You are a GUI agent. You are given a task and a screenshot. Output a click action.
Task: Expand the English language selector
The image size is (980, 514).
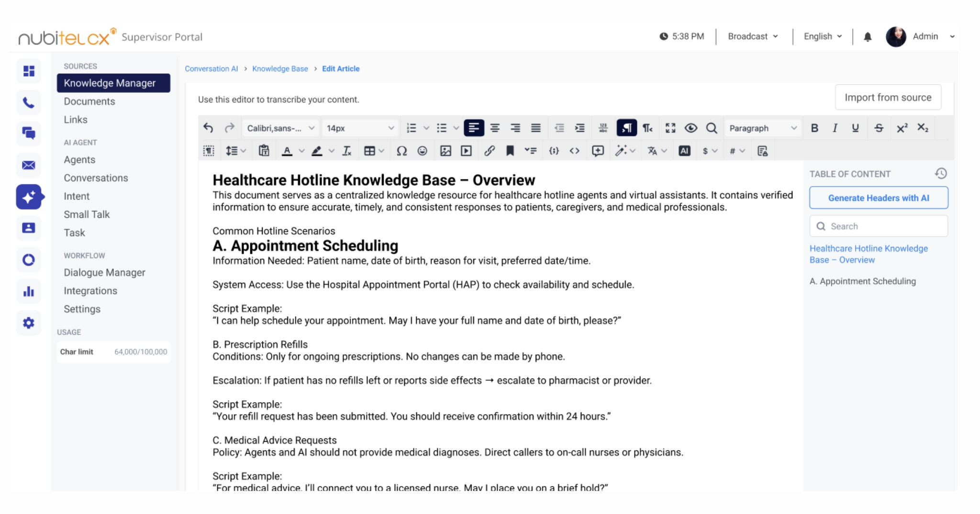pos(823,36)
